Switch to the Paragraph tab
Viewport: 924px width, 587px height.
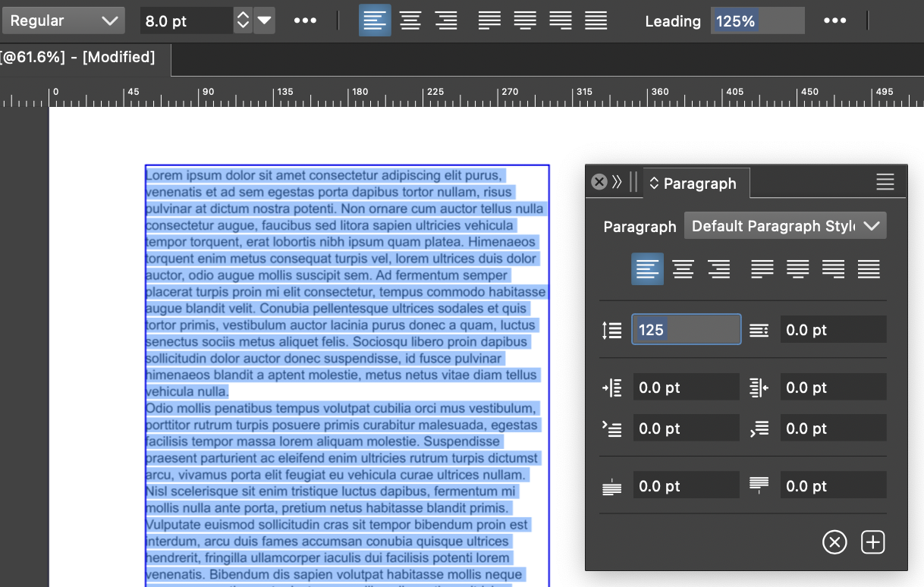[x=696, y=184]
